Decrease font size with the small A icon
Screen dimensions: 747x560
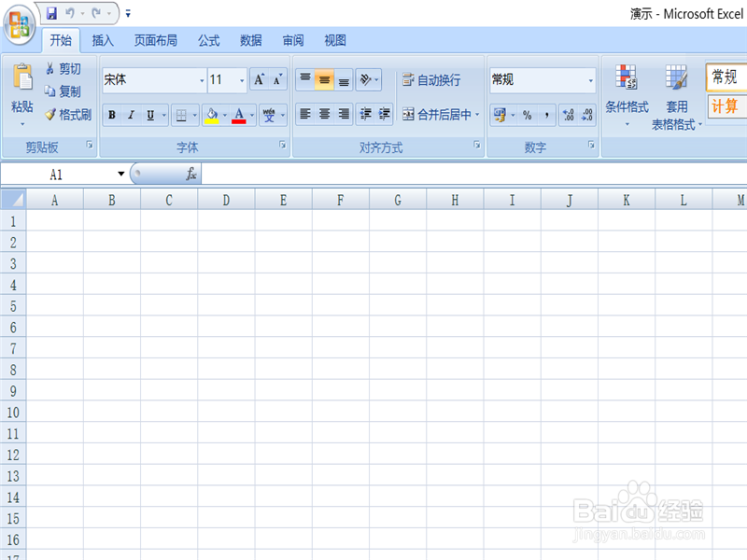[277, 79]
